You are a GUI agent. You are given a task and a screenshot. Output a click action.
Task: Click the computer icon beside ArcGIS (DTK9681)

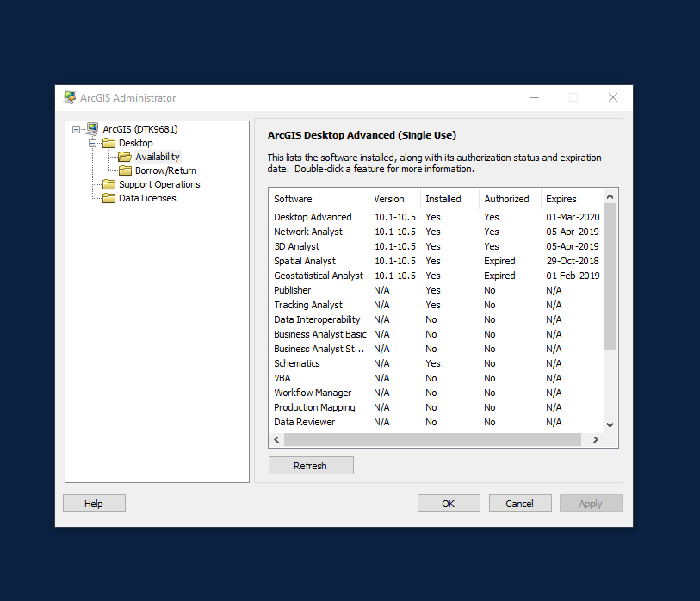click(x=92, y=129)
